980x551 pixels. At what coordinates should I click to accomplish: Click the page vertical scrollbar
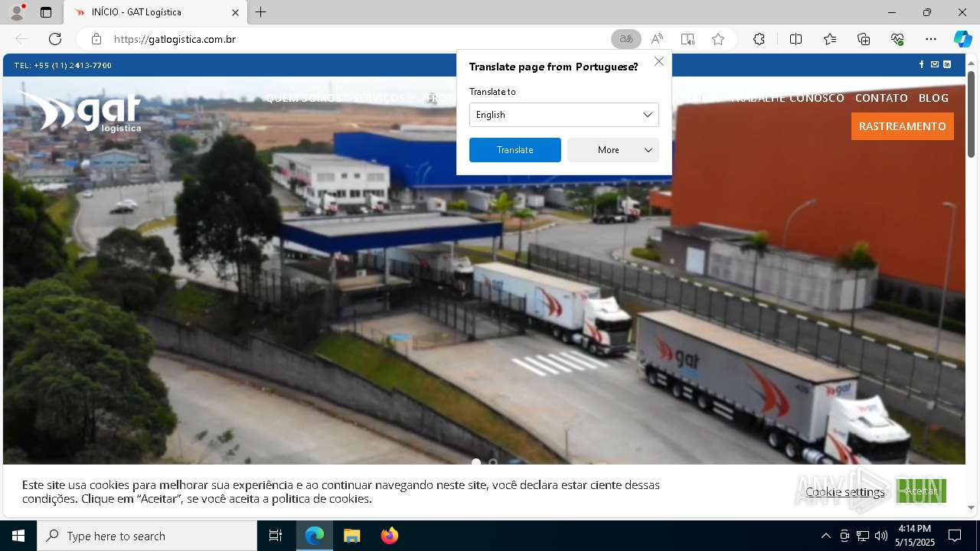971,114
